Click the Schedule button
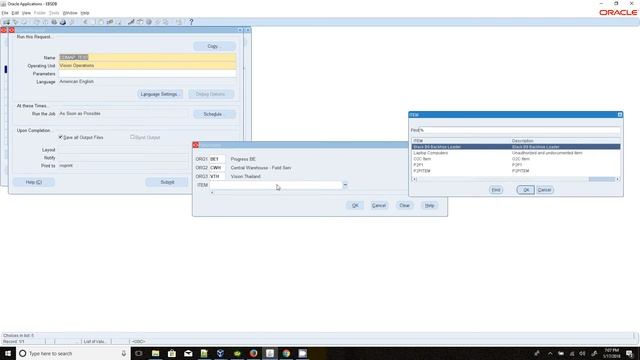 click(214, 114)
